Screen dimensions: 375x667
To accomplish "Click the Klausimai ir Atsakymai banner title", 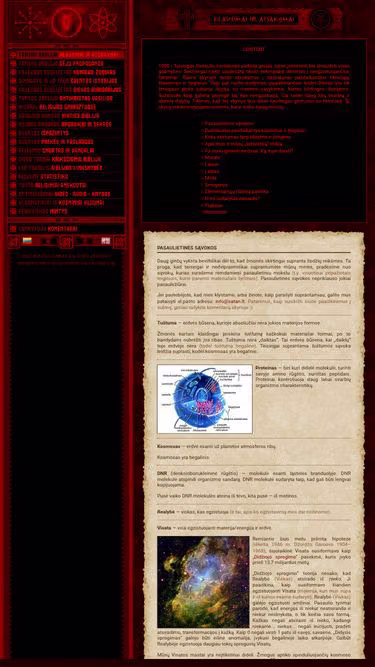I will [x=255, y=20].
